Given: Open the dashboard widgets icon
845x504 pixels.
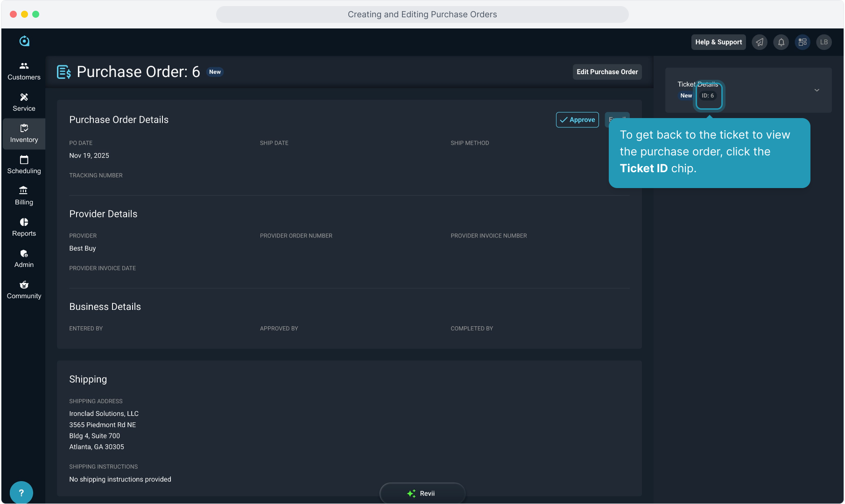Looking at the screenshot, I should click(803, 42).
